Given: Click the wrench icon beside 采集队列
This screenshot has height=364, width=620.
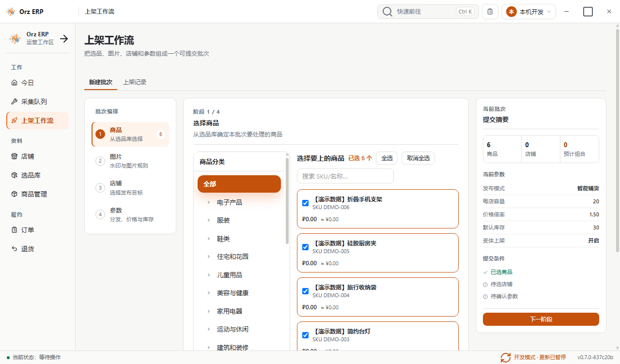Looking at the screenshot, I should pos(14,102).
